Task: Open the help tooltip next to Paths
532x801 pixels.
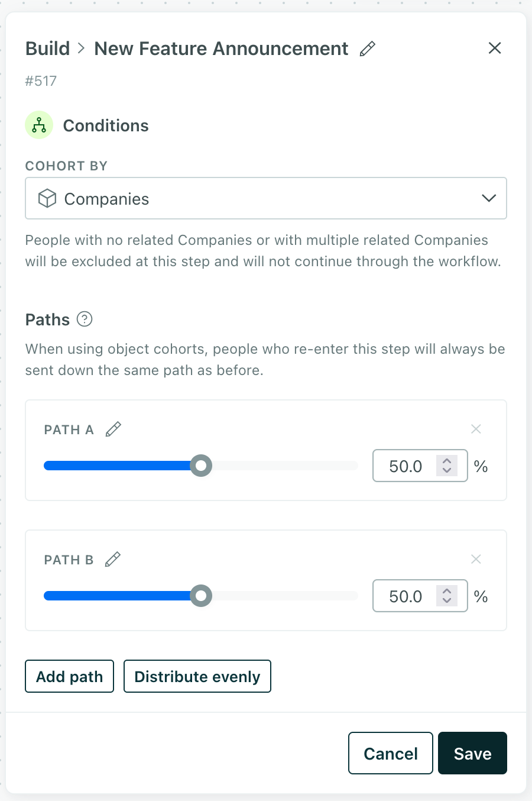Action: pos(85,319)
